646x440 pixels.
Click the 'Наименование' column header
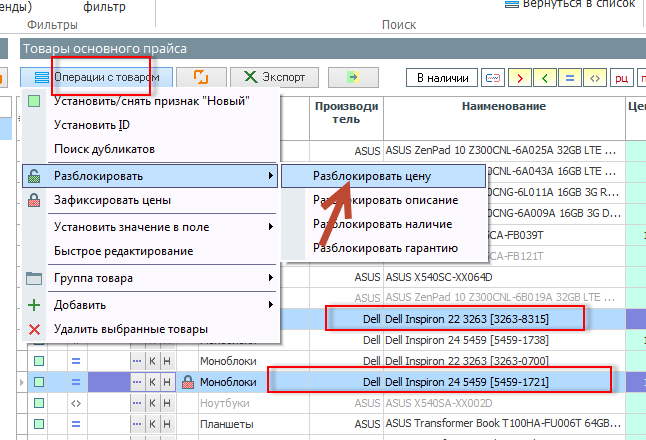click(504, 118)
